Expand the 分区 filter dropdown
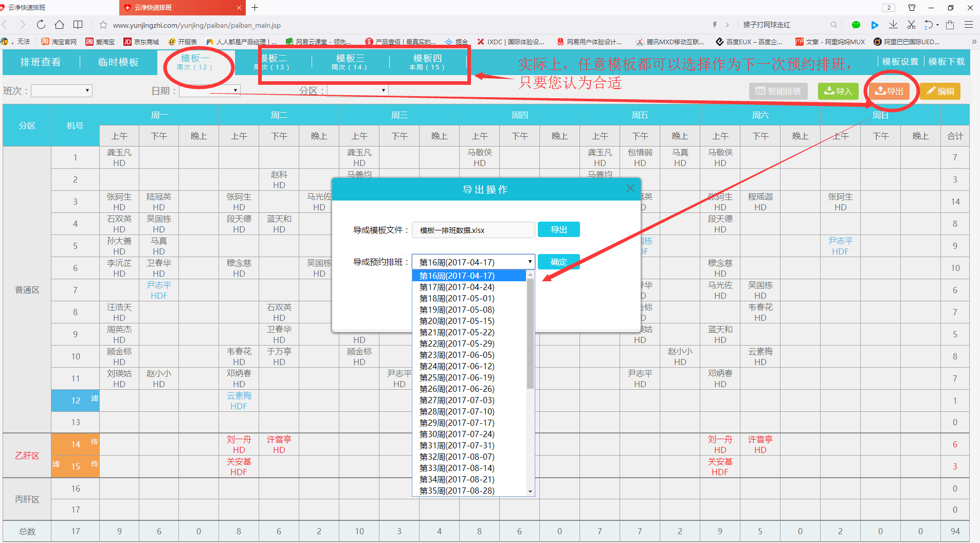This screenshot has height=543, width=980. 357,91
